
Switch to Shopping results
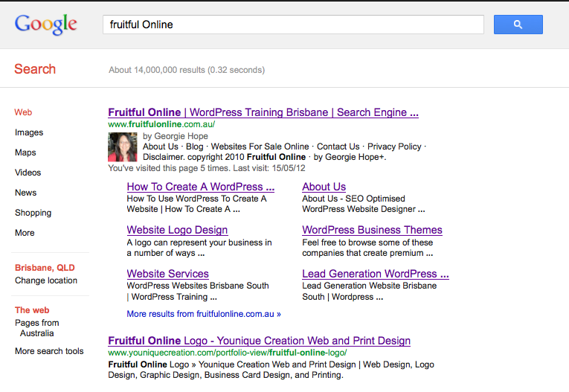pyautogui.click(x=33, y=213)
